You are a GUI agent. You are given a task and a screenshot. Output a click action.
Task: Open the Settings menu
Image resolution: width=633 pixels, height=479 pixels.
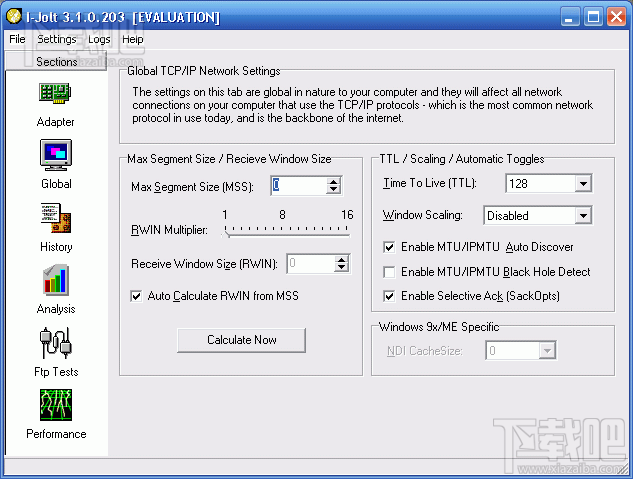coord(57,39)
